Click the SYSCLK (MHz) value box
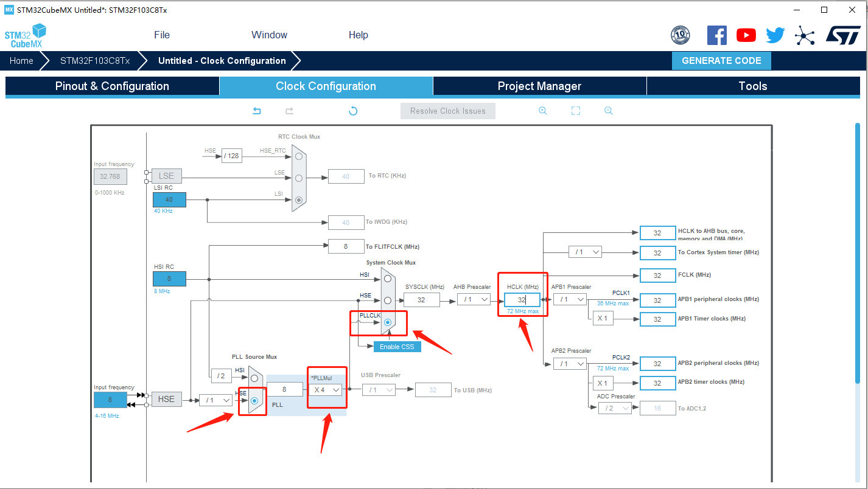This screenshot has height=489, width=868. point(421,300)
